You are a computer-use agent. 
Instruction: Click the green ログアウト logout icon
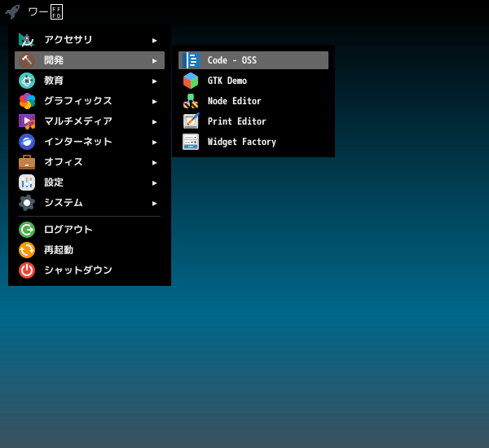click(27, 230)
